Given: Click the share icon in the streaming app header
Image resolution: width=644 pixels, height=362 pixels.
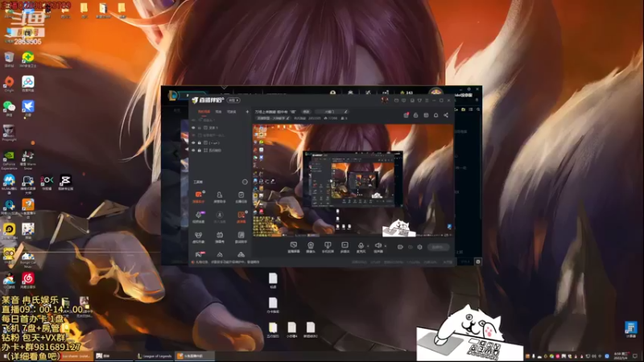Looking at the screenshot, I should pyautogui.click(x=446, y=115).
